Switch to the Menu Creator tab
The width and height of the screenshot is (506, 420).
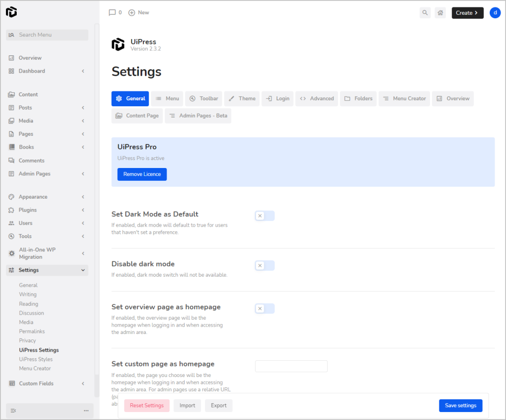(404, 99)
